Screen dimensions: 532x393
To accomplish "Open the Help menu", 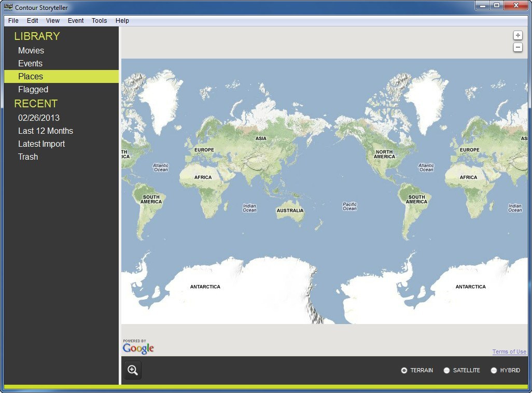I will click(122, 21).
